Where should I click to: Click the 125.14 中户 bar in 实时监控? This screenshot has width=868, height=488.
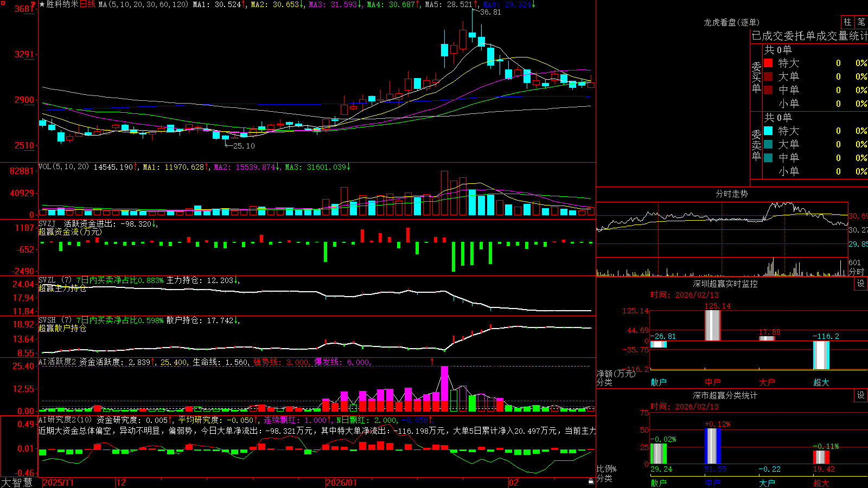(713, 325)
